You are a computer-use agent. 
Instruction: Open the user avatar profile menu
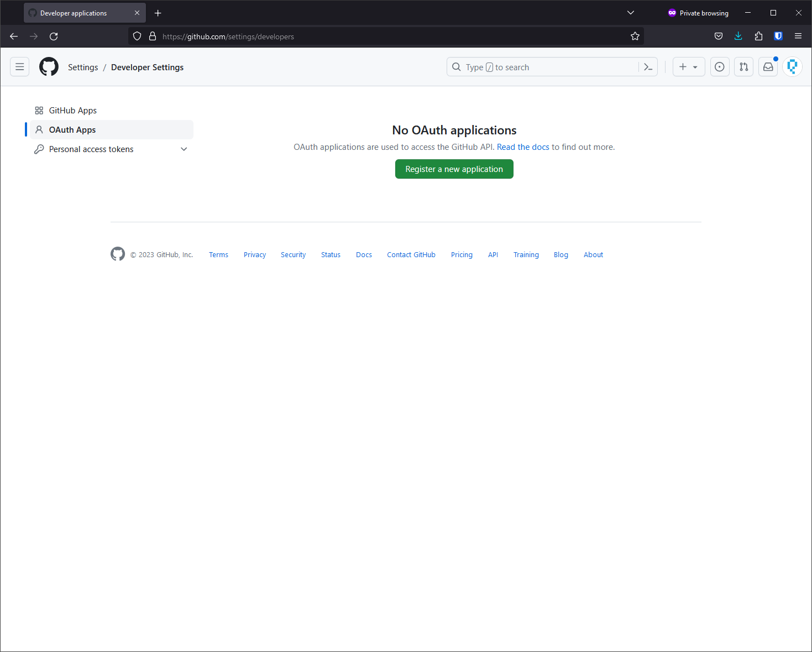tap(792, 67)
